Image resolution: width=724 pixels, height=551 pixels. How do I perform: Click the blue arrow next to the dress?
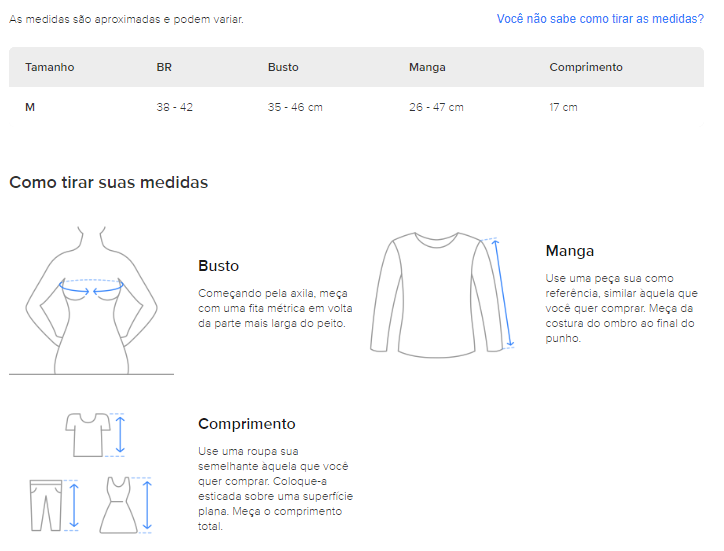pos(147,505)
